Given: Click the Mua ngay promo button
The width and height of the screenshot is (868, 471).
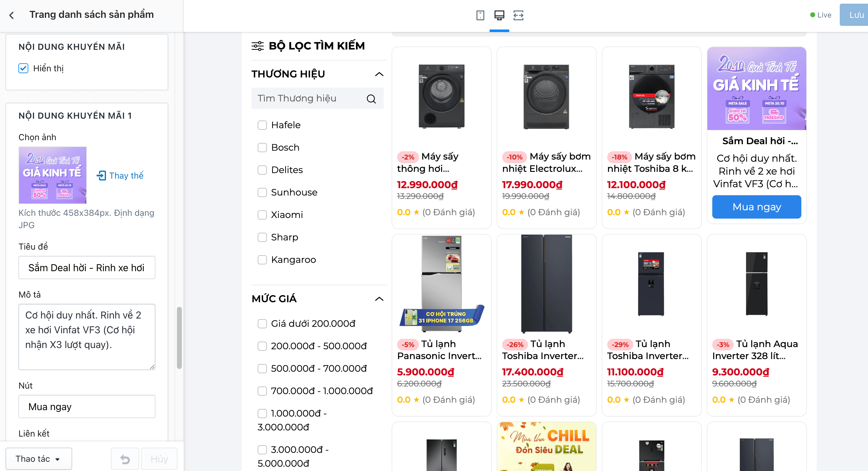Looking at the screenshot, I should coord(757,207).
